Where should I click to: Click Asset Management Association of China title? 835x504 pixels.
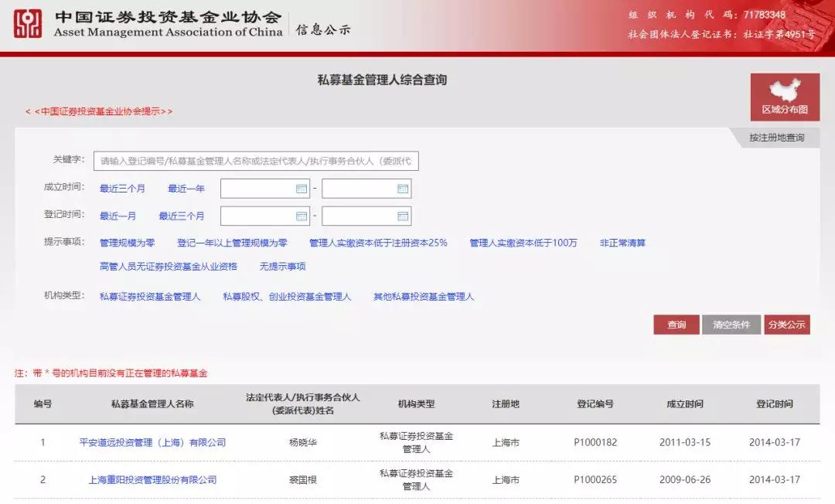click(168, 32)
